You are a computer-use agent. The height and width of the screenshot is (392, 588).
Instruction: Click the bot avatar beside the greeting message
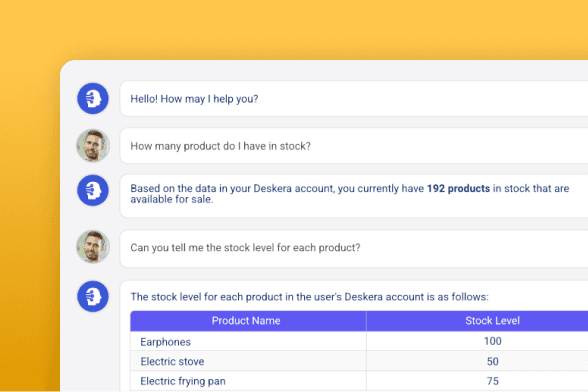coord(93,99)
